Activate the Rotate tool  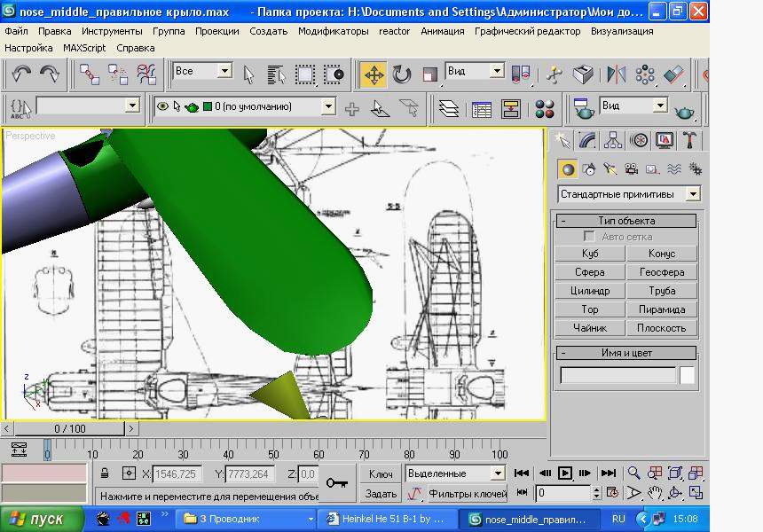tap(402, 74)
